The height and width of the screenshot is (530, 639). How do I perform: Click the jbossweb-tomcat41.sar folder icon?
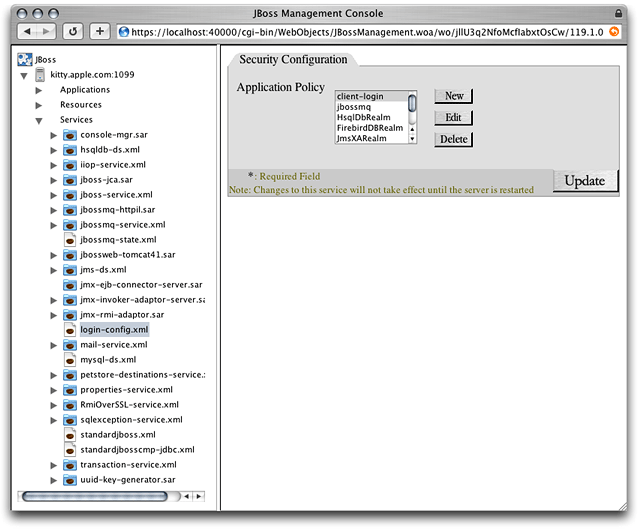click(x=70, y=255)
